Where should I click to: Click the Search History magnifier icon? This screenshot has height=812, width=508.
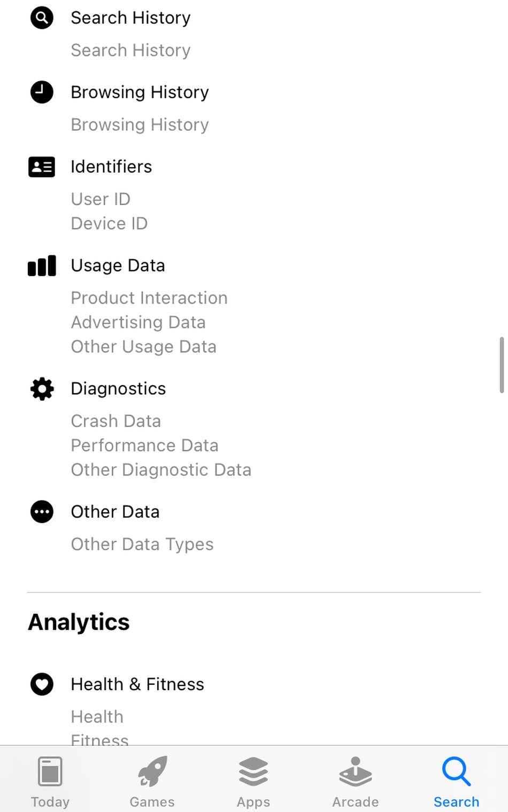tap(42, 18)
